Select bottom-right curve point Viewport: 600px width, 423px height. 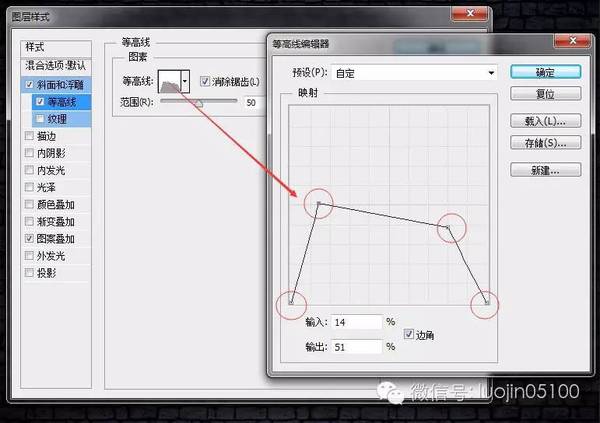(x=487, y=303)
